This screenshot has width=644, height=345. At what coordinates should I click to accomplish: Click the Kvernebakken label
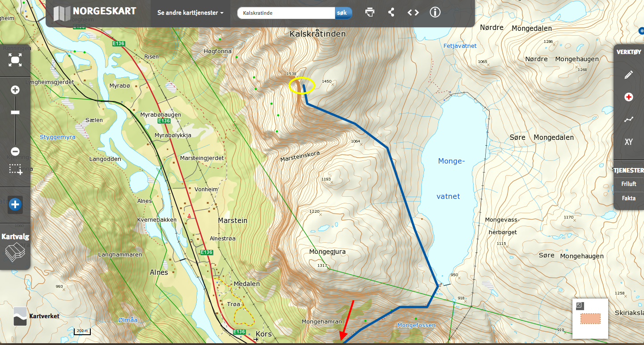(x=157, y=219)
